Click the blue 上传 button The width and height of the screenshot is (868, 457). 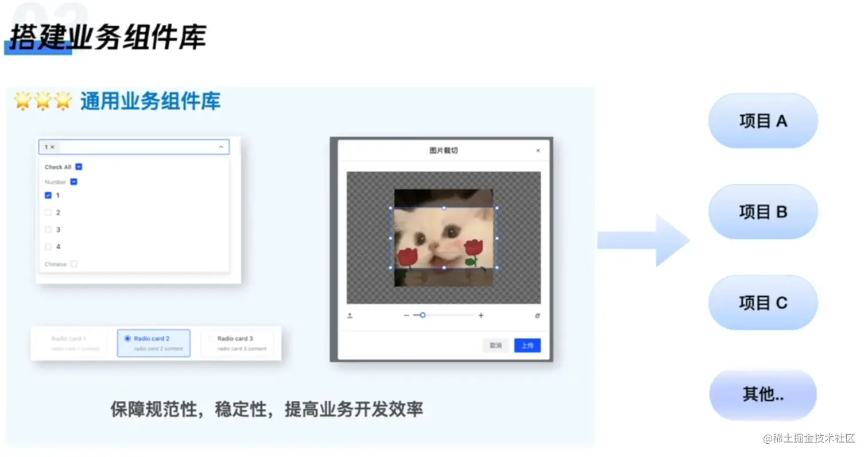[x=527, y=346]
